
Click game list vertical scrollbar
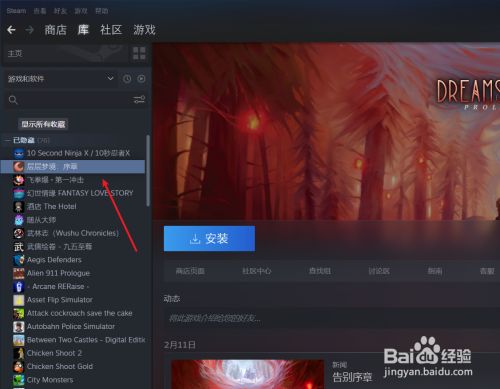click(148, 171)
